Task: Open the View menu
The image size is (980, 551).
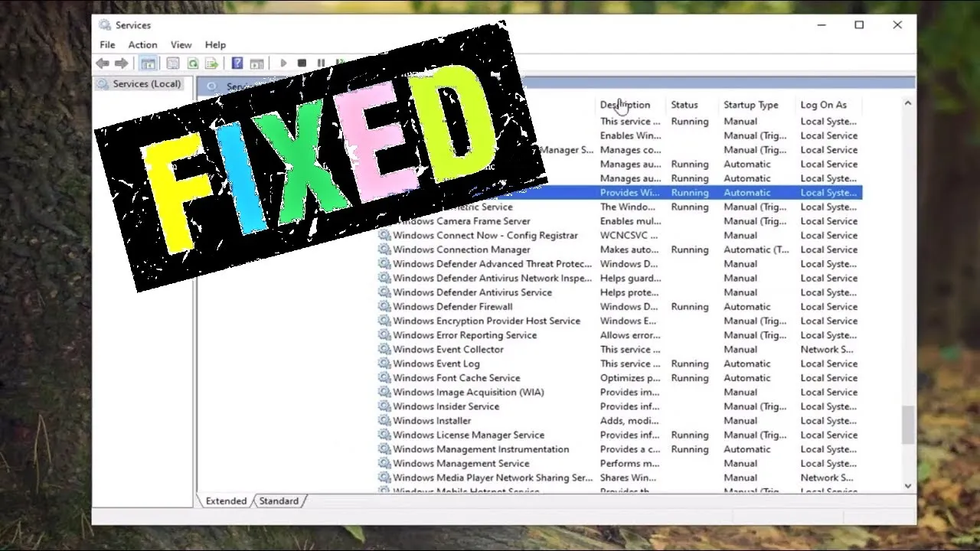Action: pos(181,45)
